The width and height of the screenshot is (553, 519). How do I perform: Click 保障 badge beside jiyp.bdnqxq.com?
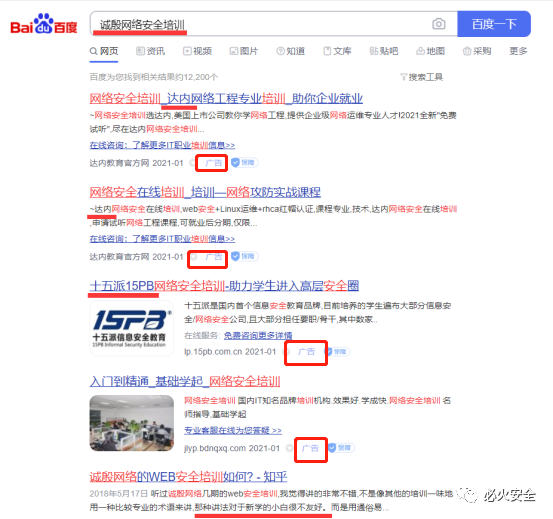coord(341,448)
